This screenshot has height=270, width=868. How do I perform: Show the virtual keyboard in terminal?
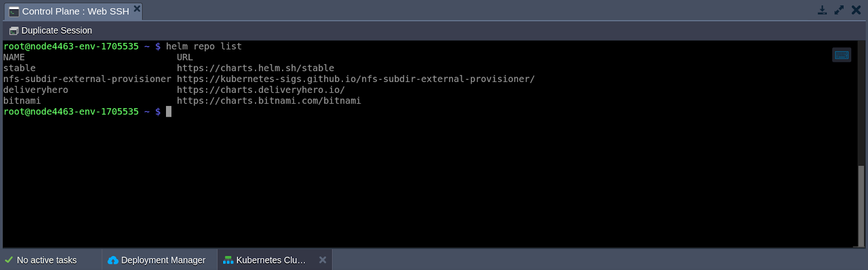tap(841, 55)
